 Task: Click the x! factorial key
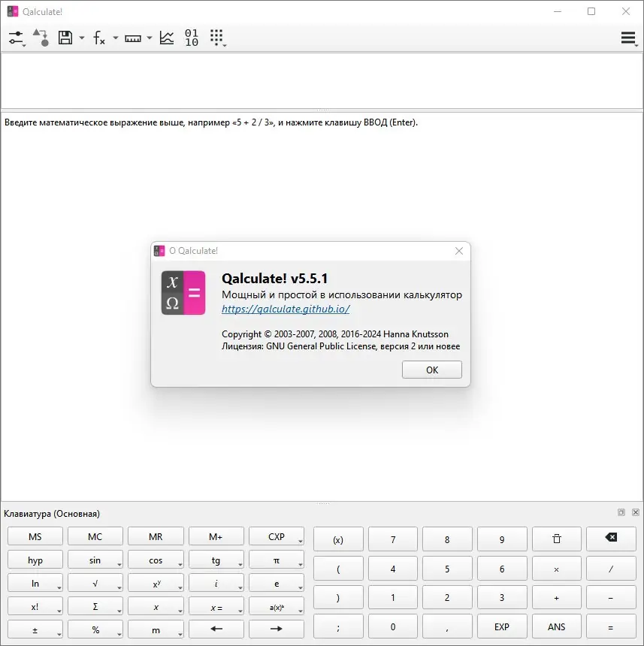point(35,606)
